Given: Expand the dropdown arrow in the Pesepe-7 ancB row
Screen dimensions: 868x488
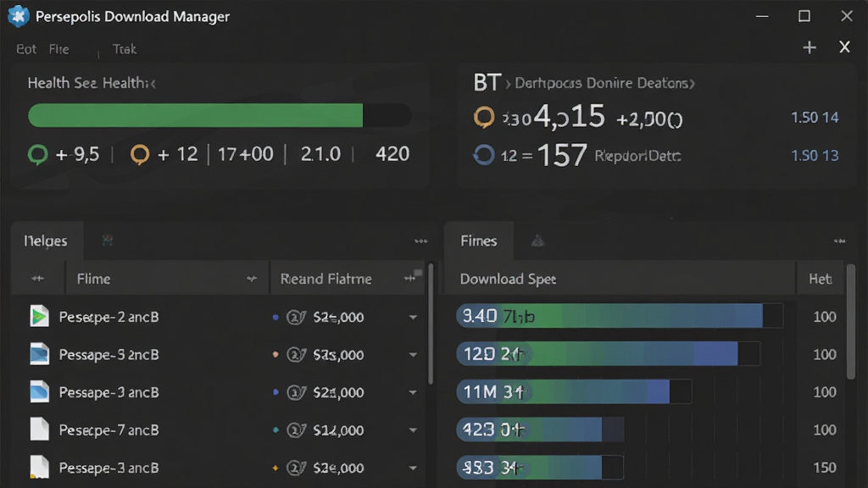Looking at the screenshot, I should (413, 430).
